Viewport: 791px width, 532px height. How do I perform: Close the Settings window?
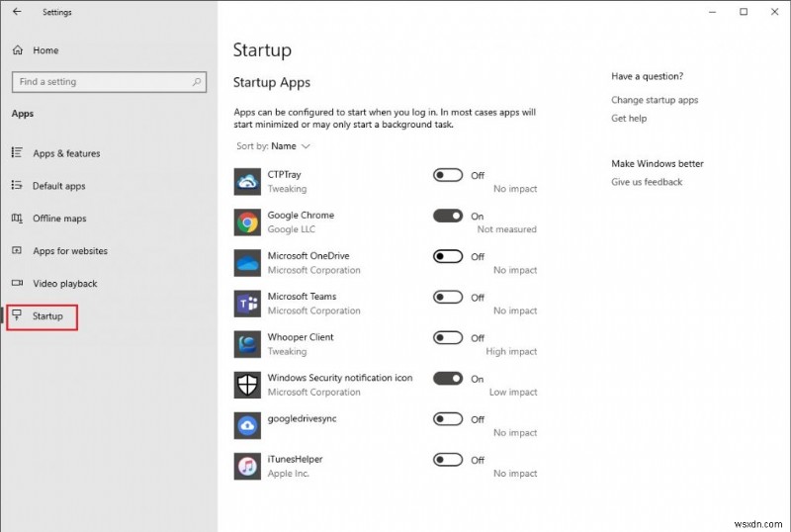coord(775,12)
